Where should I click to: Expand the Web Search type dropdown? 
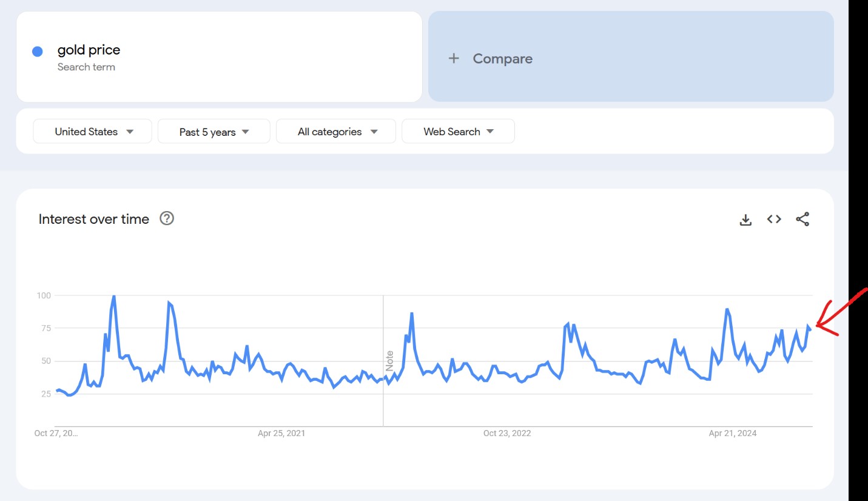[x=458, y=132]
